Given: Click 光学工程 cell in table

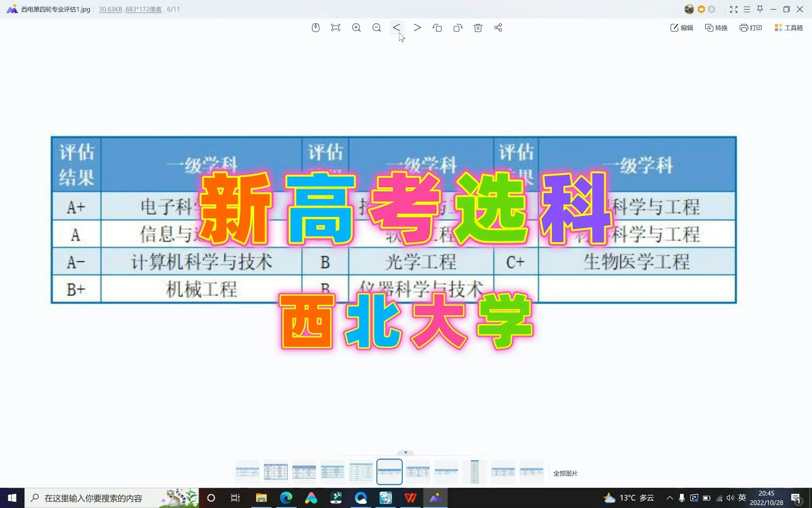Looking at the screenshot, I should (421, 262).
